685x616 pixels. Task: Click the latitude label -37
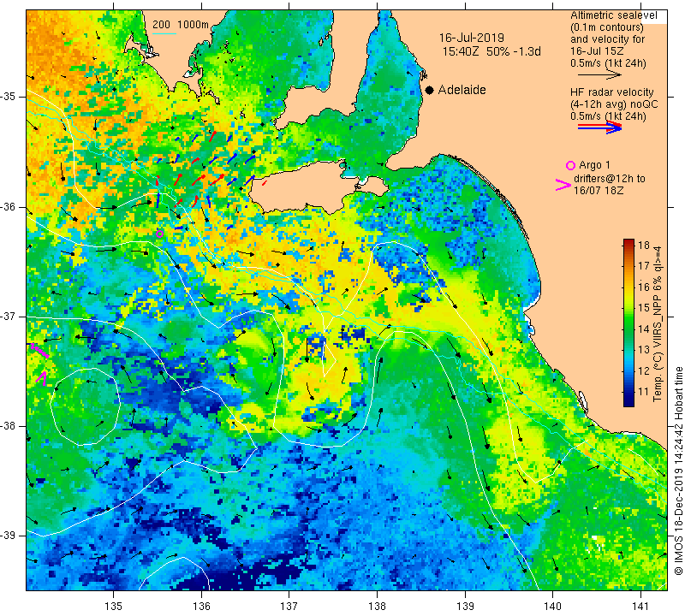click(9, 316)
